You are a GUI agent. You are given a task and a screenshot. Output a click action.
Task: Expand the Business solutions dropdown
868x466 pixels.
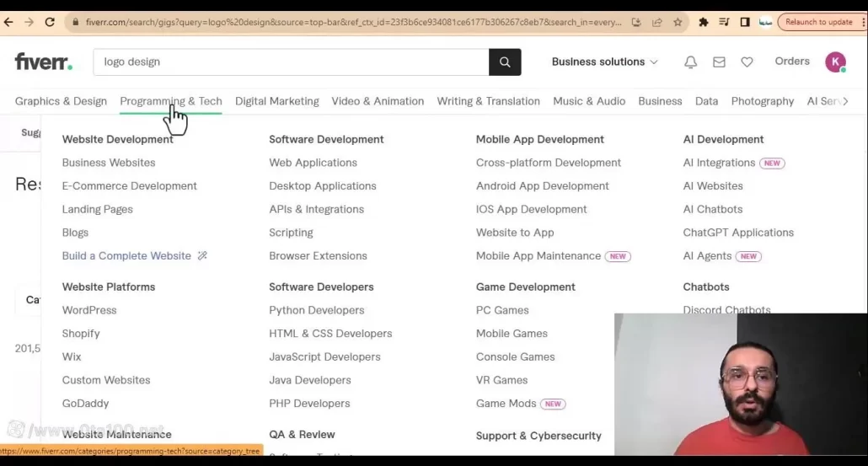click(x=604, y=62)
